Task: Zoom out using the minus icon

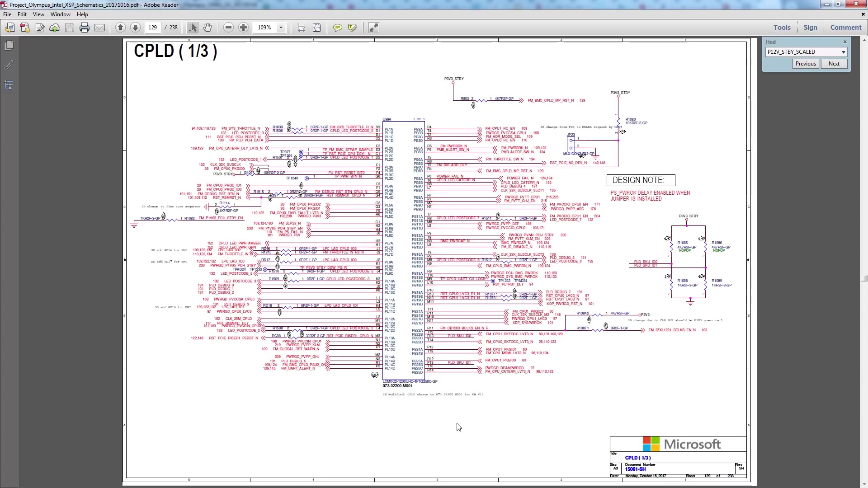Action: (228, 28)
